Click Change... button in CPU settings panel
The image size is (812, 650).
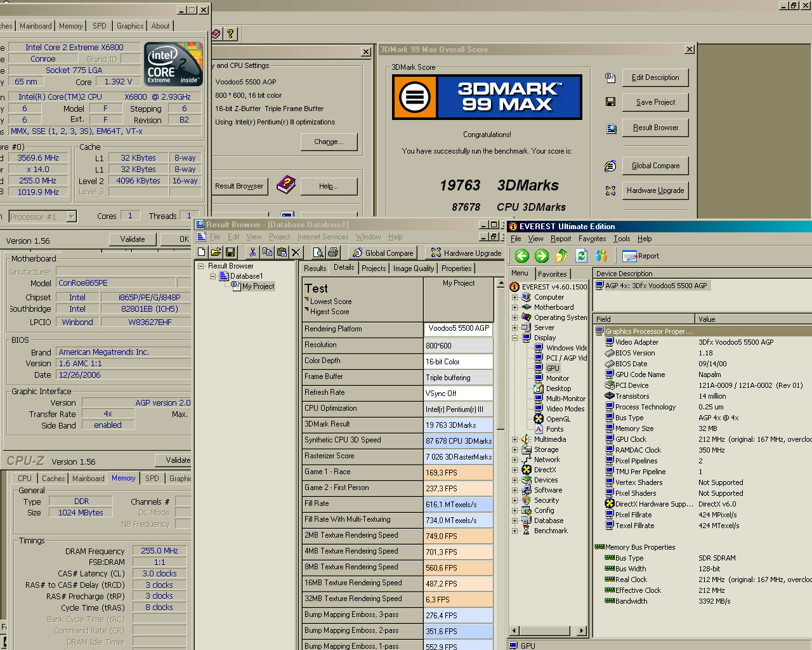[329, 142]
